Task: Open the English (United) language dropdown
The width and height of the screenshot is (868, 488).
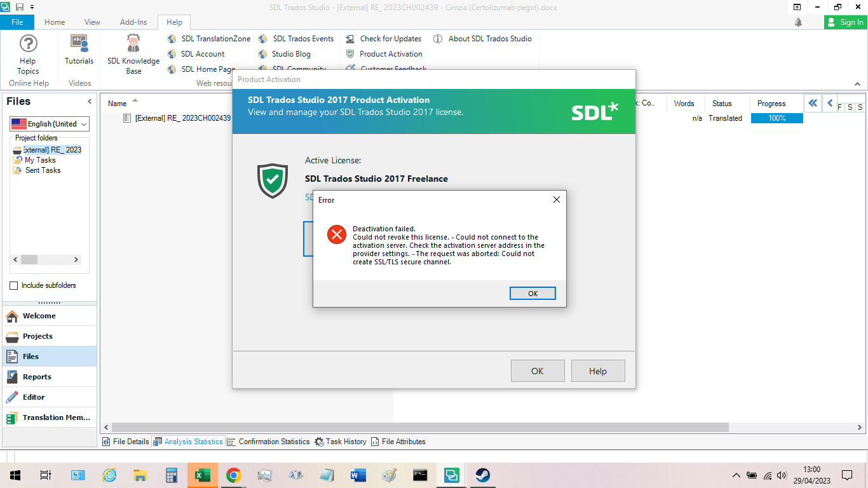Action: [x=82, y=123]
